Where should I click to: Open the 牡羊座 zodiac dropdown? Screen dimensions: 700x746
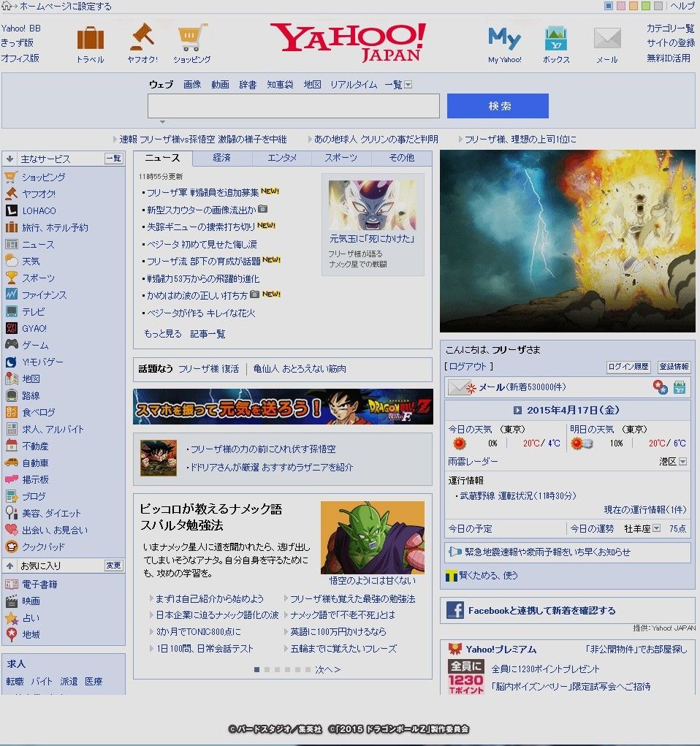pyautogui.click(x=656, y=528)
